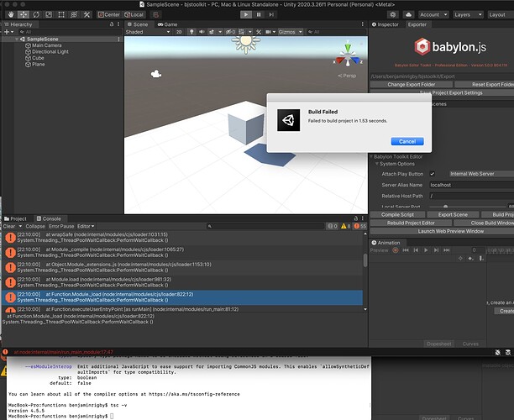Toggle grid snapping icon in toolbar

coord(155,14)
